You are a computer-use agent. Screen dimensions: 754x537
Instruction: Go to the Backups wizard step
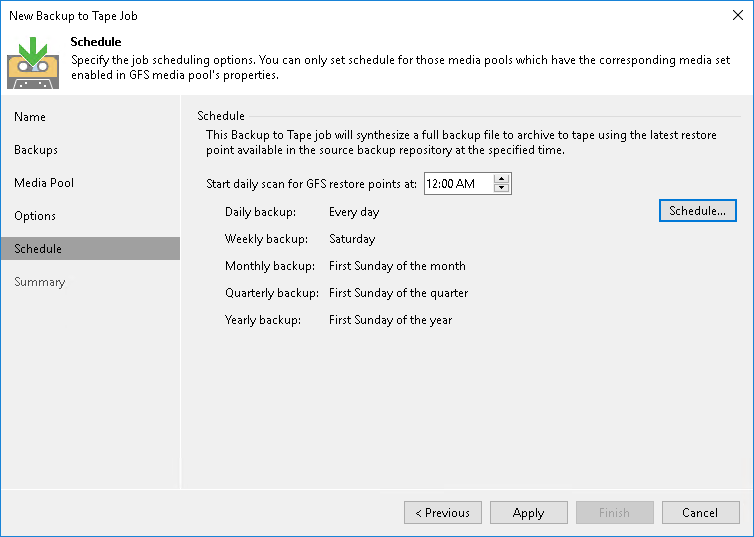36,150
